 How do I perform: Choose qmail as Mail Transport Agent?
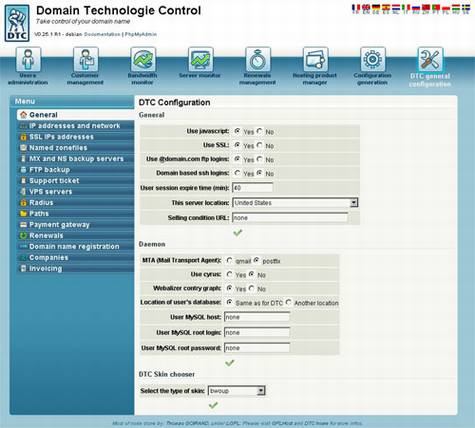229,260
